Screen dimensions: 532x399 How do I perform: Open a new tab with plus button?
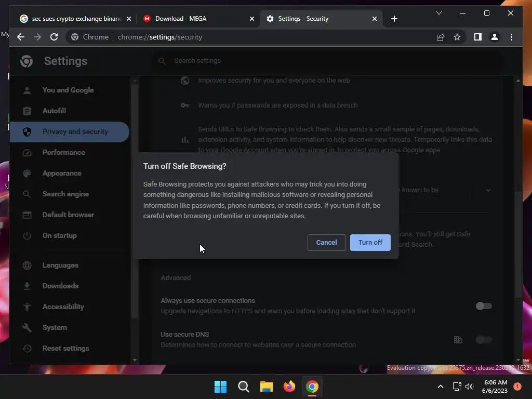click(x=394, y=19)
